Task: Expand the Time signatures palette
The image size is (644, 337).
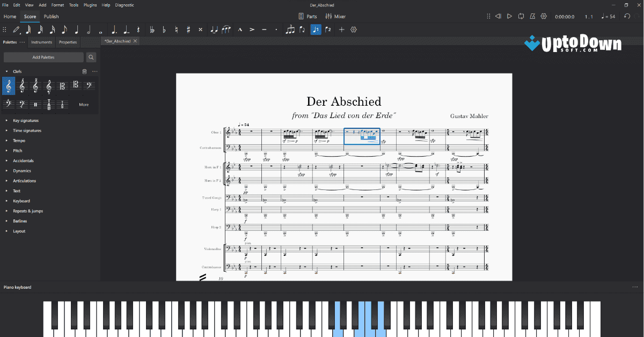Action: (26, 130)
